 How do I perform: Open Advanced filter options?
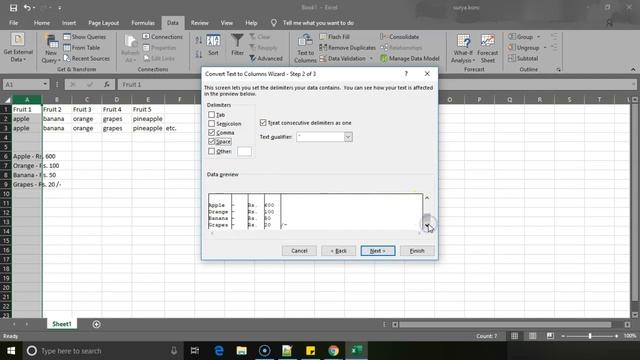tap(266, 58)
